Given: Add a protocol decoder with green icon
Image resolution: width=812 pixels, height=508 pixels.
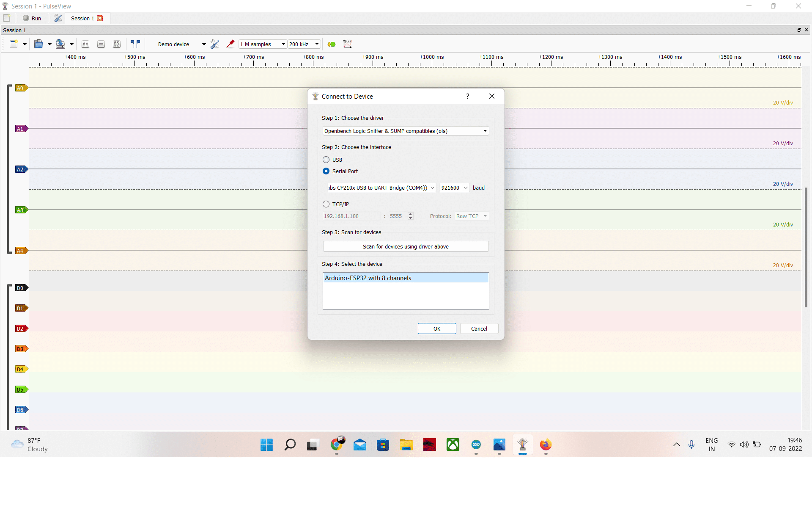Looking at the screenshot, I should tap(332, 44).
